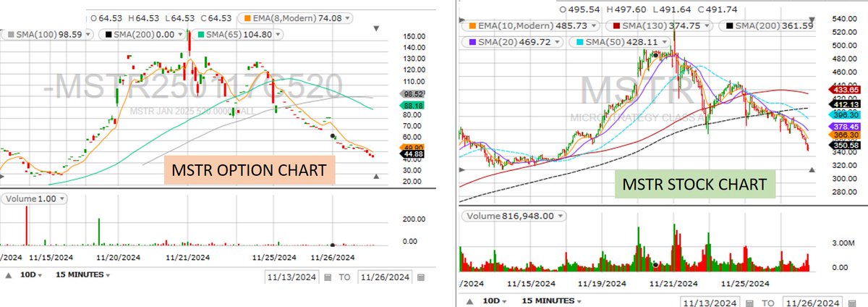Click black dot marker on option price chart
This screenshot has height=307, width=868.
333,136
